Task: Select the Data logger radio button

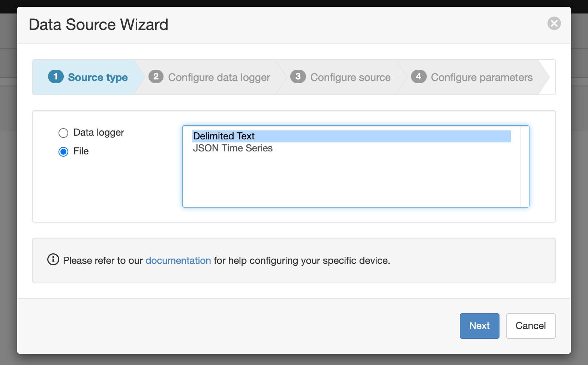Action: [x=63, y=133]
